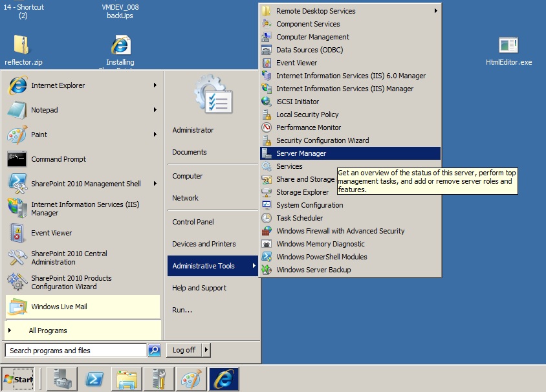
Task: Open Event Viewer from the Start menu left pane
Action: tap(82, 233)
